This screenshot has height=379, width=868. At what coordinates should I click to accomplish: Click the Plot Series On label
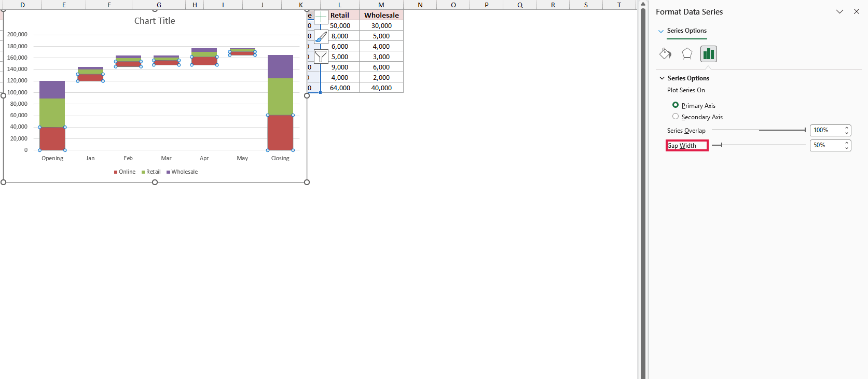click(x=686, y=90)
